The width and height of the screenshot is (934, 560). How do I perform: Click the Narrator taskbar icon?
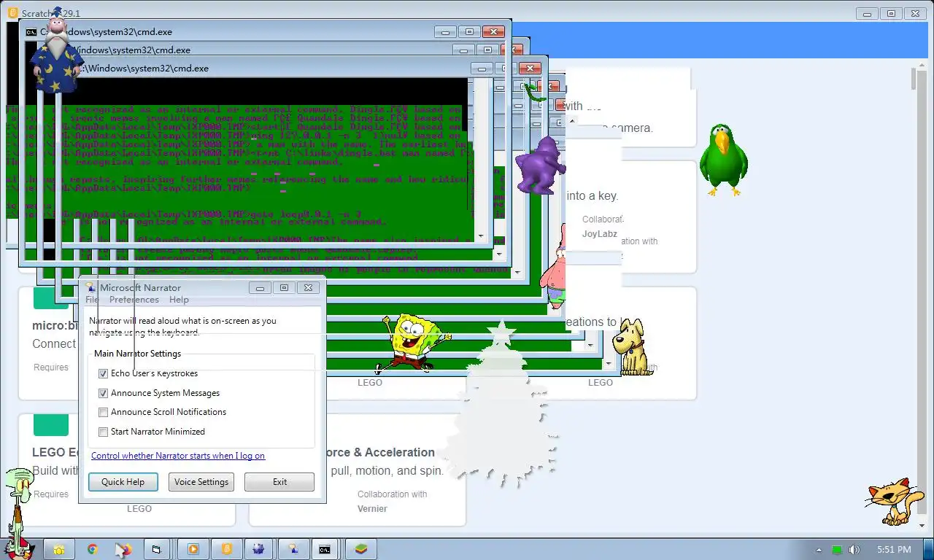point(293,550)
